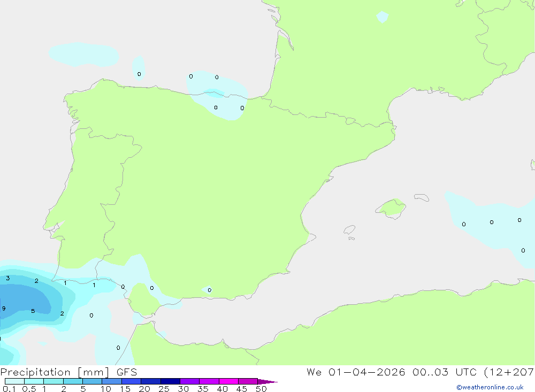
Task: Pick the 35–40 mm legend swatch
Action: click(x=209, y=381)
